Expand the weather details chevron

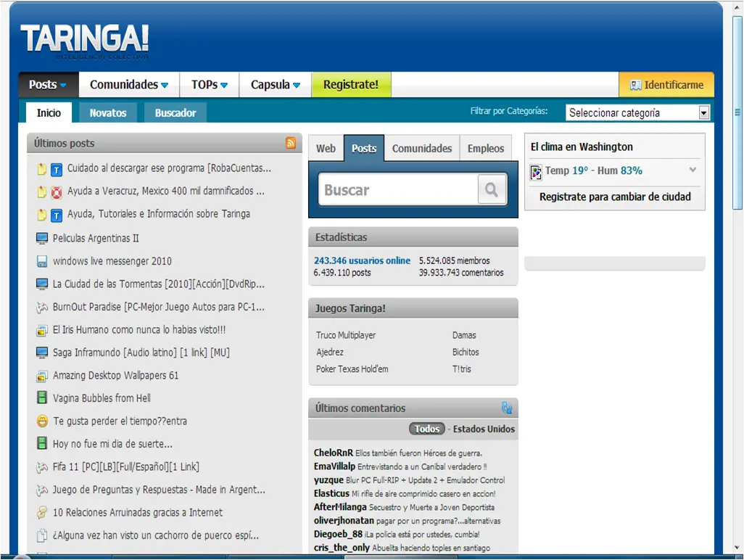tap(693, 170)
